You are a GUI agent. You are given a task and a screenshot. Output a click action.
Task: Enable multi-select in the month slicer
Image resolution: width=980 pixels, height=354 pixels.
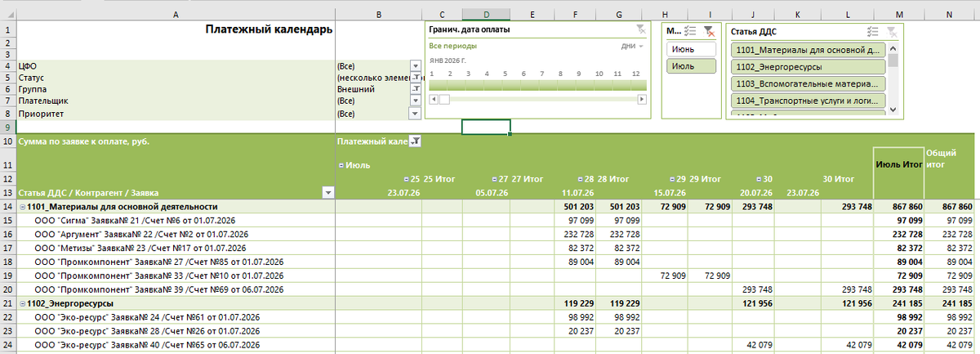pos(690,30)
